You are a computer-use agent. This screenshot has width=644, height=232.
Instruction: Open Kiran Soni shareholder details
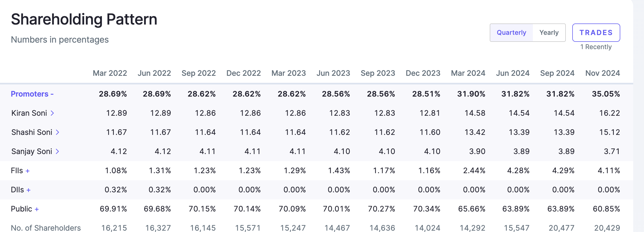coord(29,113)
